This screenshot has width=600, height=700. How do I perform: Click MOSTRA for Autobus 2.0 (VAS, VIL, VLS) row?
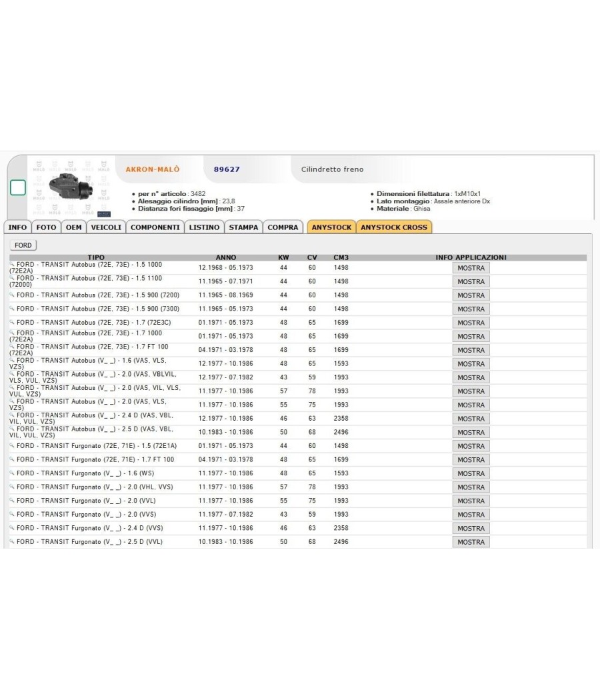tap(471, 391)
